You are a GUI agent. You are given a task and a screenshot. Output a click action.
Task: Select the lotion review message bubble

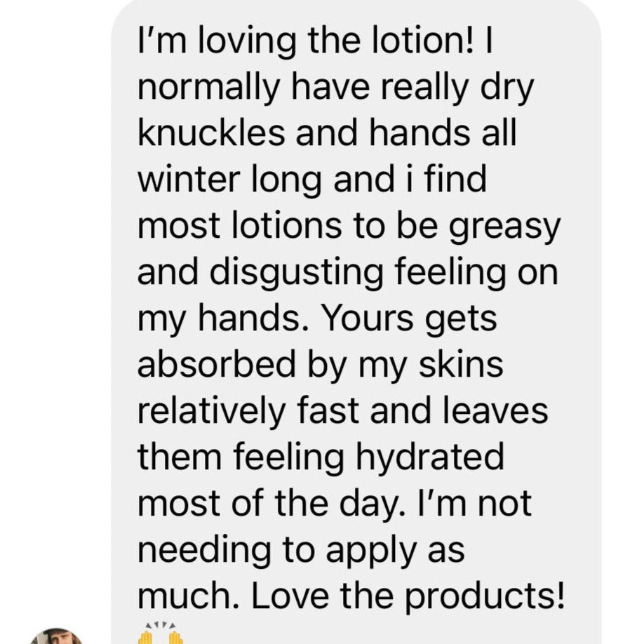[x=356, y=322]
